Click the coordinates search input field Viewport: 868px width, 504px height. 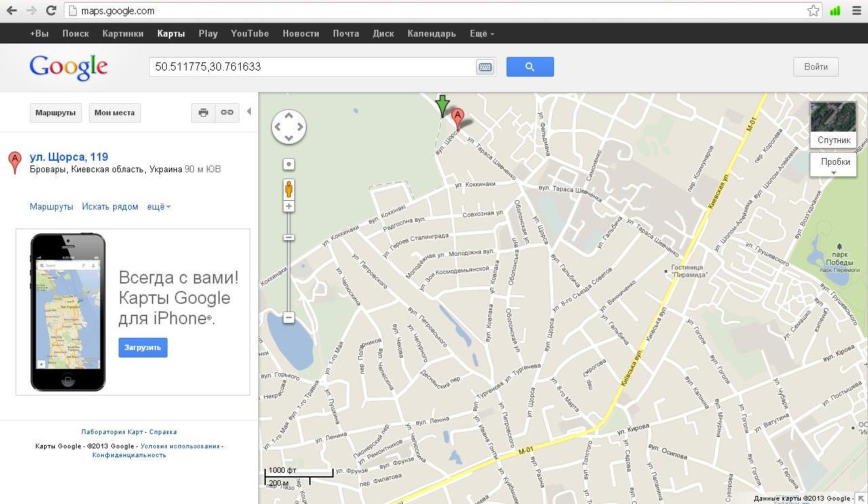click(x=312, y=66)
